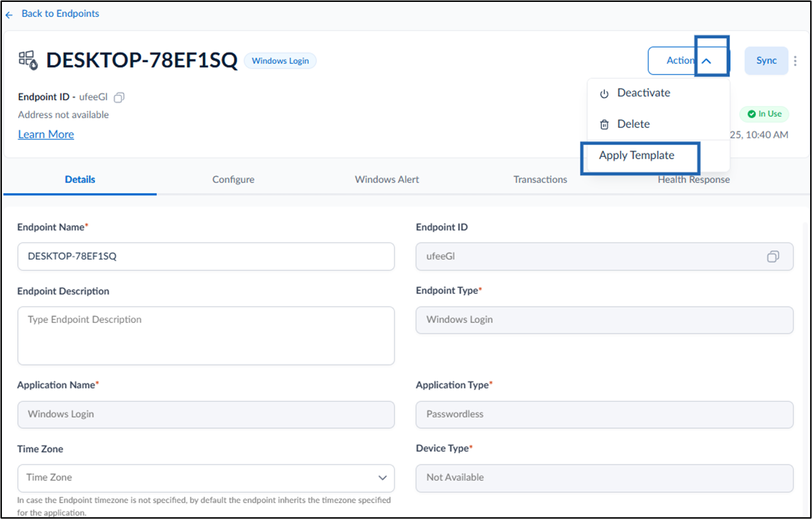This screenshot has width=812, height=519.
Task: Click the Address not available text
Action: 63,115
